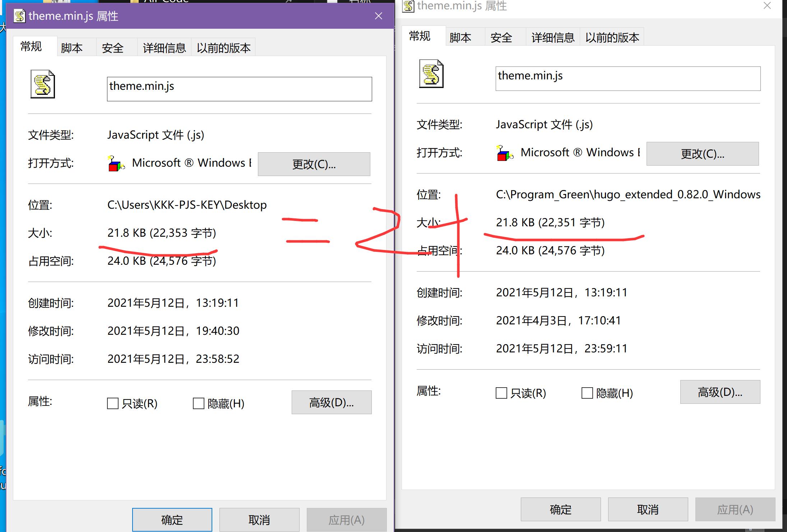The height and width of the screenshot is (532, 787).
Task: Toggle 隐藏(H) checkbox in right dialog
Action: [x=587, y=393]
